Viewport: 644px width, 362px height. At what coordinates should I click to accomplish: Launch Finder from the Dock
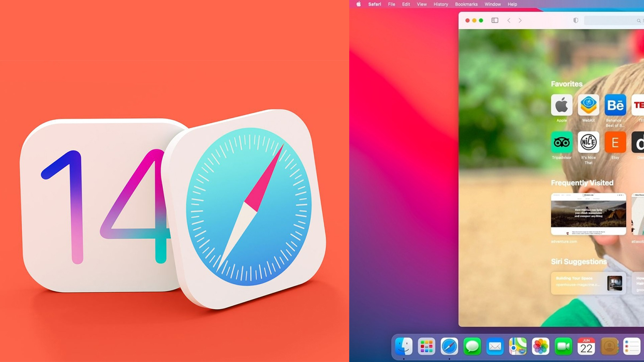[404, 346]
